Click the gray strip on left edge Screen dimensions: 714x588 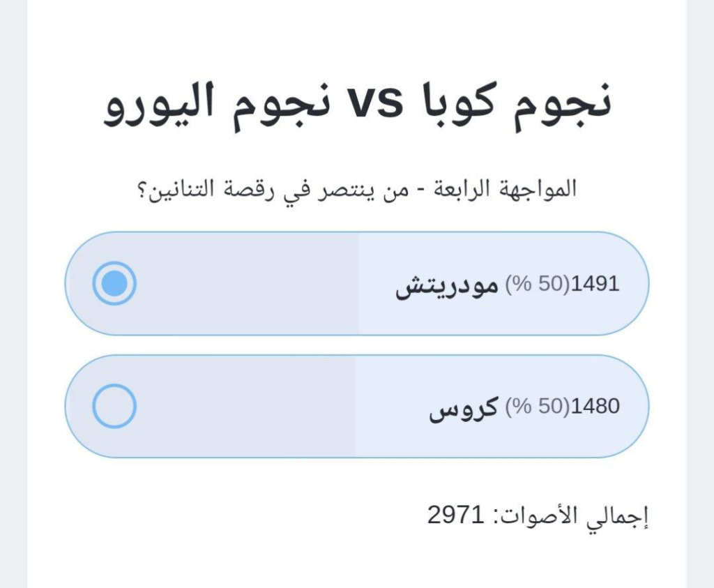coord(13,293)
